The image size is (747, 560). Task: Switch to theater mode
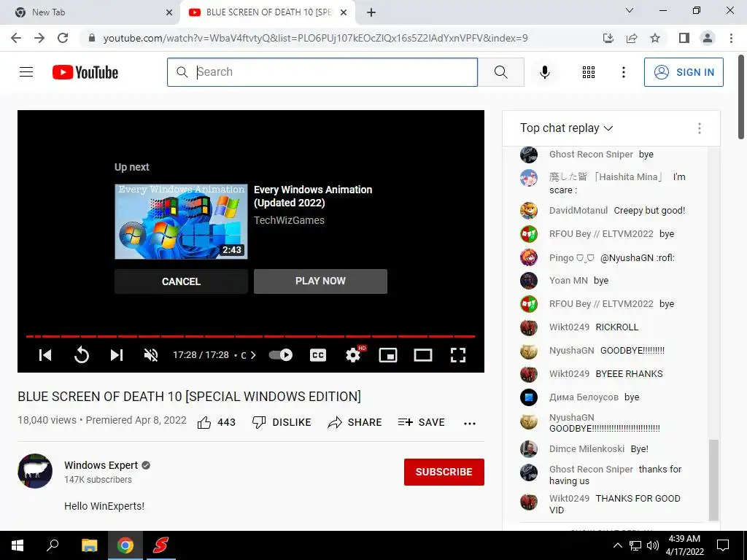(422, 355)
